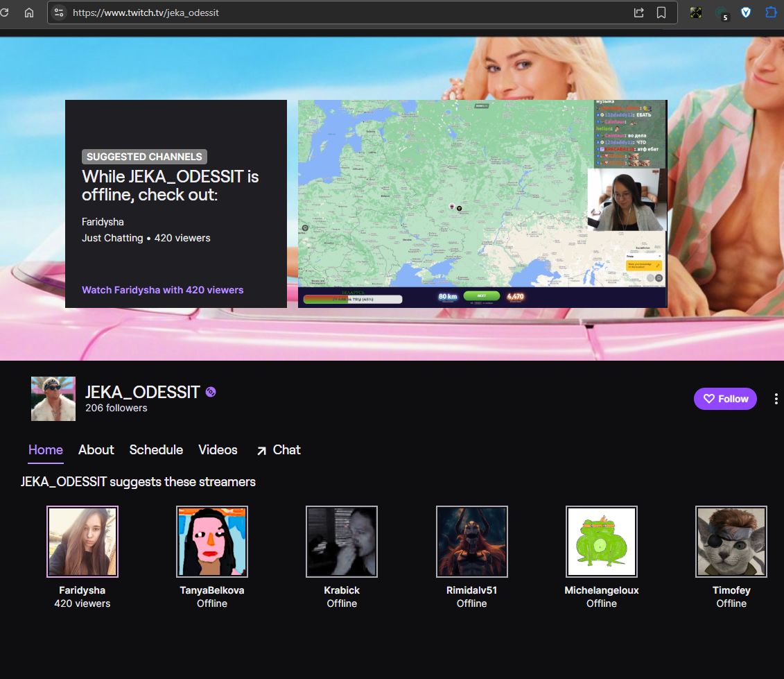Open the three-dot channel options menu
The height and width of the screenshot is (679, 784).
coord(776,399)
